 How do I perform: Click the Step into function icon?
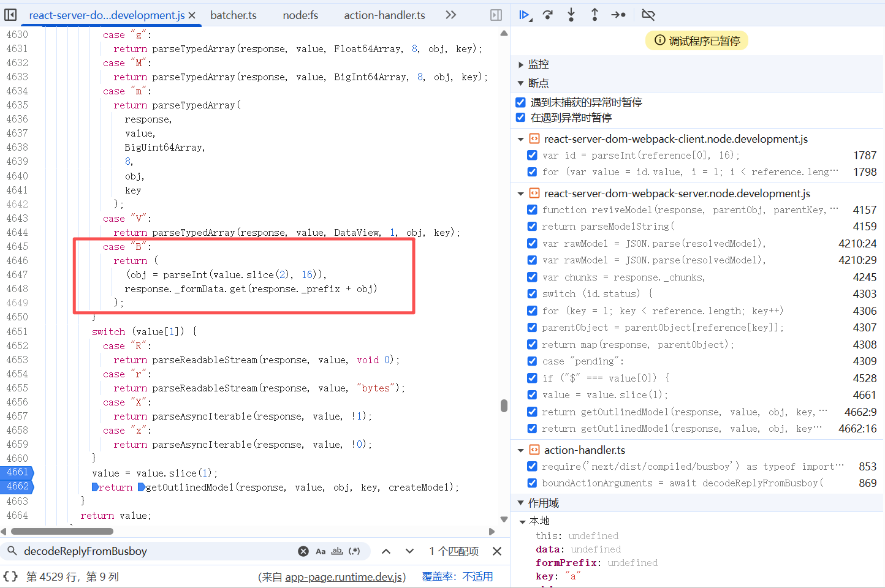pyautogui.click(x=571, y=15)
